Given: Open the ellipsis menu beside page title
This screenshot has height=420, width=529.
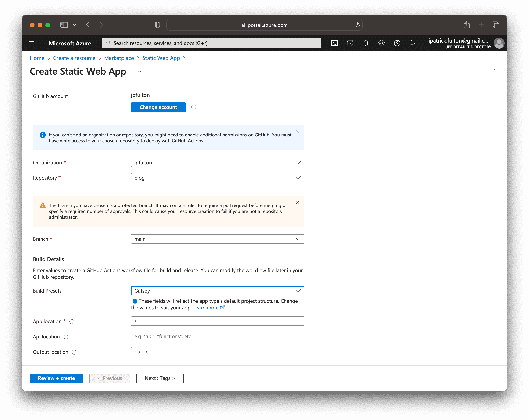Looking at the screenshot, I should [139, 71].
